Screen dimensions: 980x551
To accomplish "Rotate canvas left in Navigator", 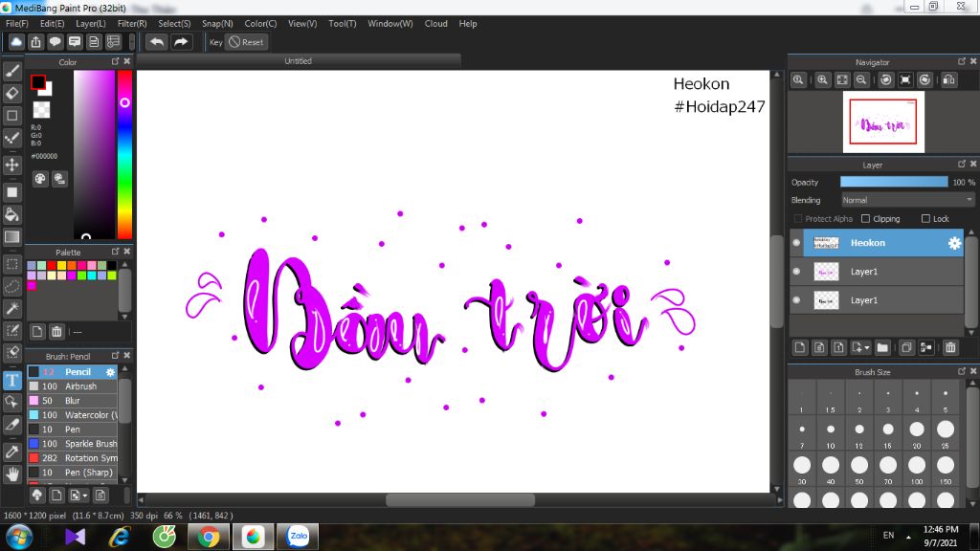I will 886,80.
